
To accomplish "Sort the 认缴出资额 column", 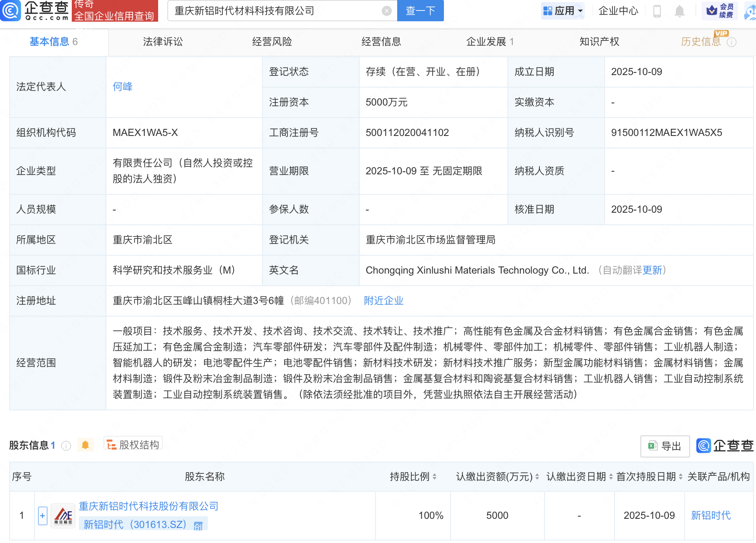I will [537, 477].
